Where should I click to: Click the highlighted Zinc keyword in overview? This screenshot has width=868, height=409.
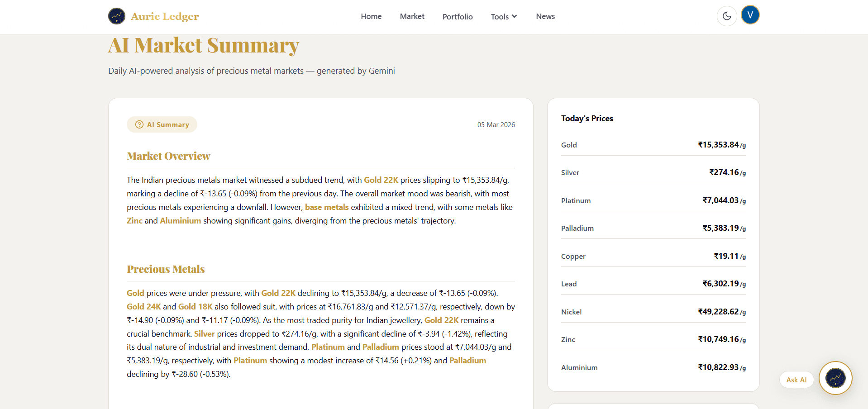coord(134,221)
